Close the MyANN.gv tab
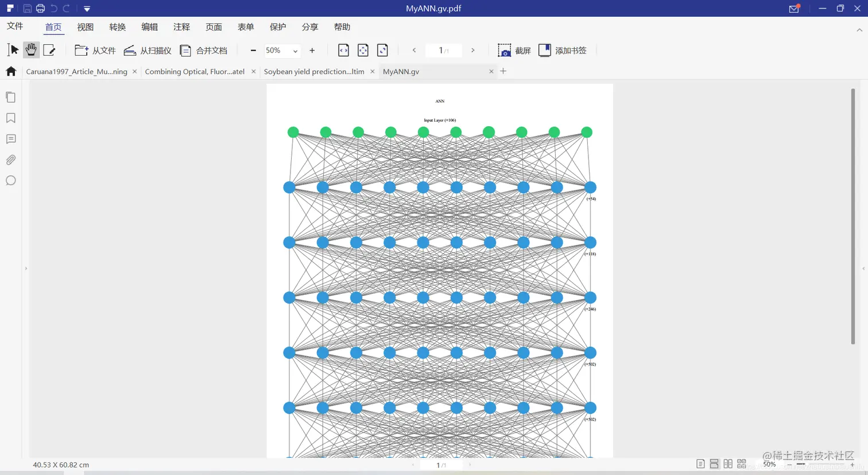868x475 pixels. coord(491,72)
